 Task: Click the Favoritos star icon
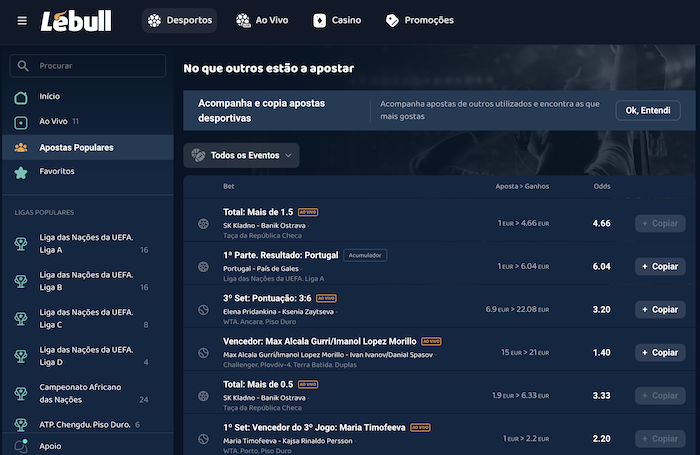pos(21,172)
